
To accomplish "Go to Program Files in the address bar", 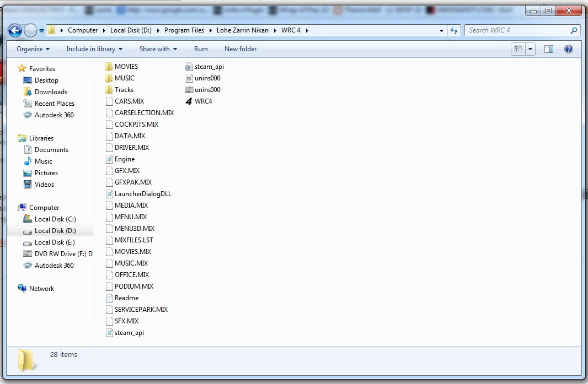I will (x=184, y=30).
